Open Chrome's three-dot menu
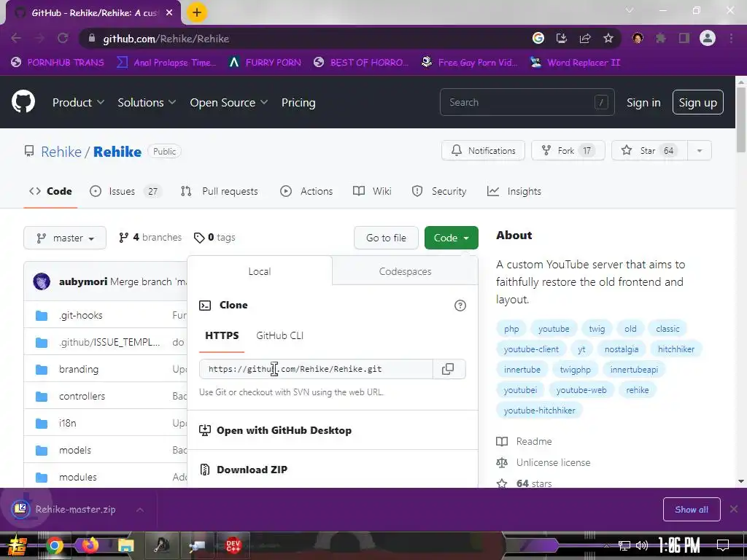Viewport: 747px width, 560px height. tap(731, 38)
